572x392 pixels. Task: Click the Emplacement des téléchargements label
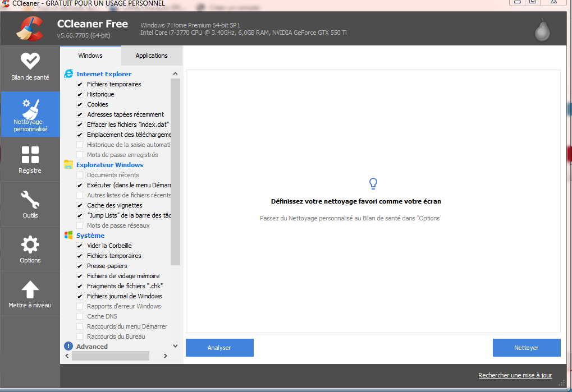point(129,135)
